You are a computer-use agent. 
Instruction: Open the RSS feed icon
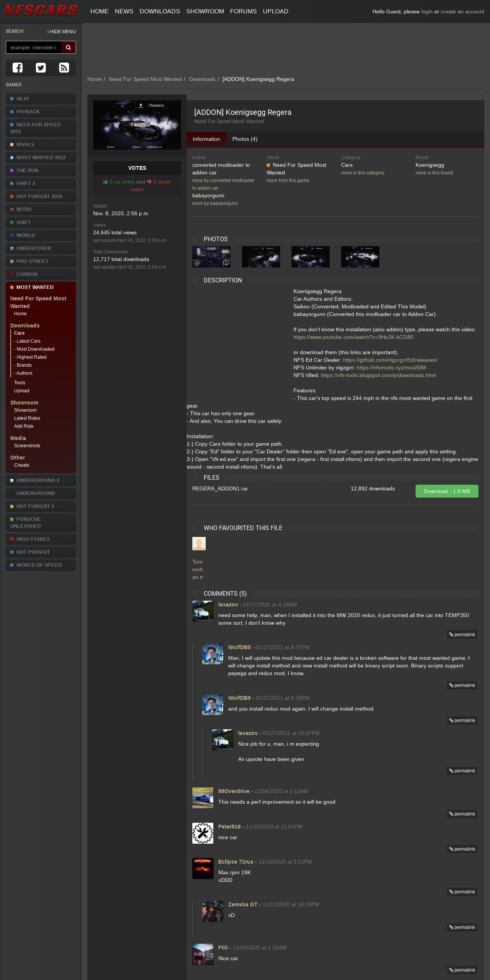point(64,68)
